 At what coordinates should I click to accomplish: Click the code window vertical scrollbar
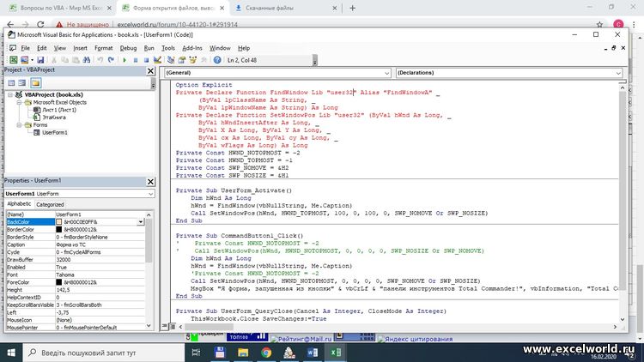623,203
